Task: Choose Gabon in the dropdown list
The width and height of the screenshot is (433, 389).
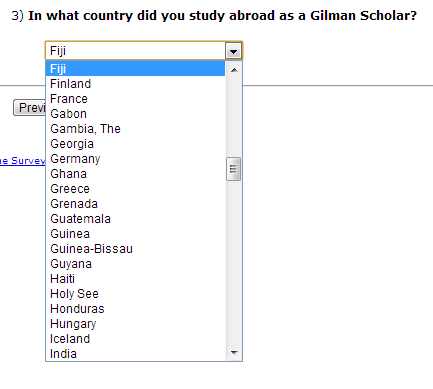Action: [135, 114]
